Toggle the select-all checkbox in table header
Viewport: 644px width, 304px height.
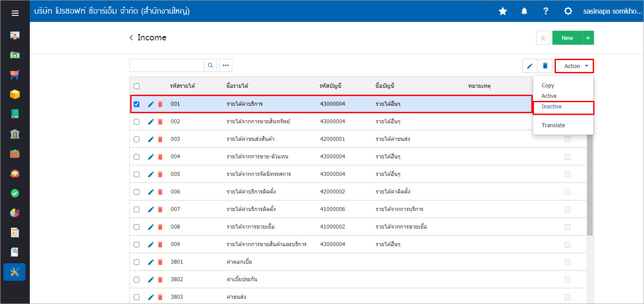coord(136,86)
